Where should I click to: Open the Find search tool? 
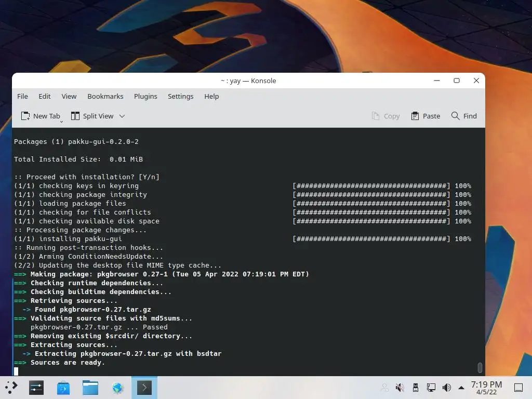tap(464, 116)
